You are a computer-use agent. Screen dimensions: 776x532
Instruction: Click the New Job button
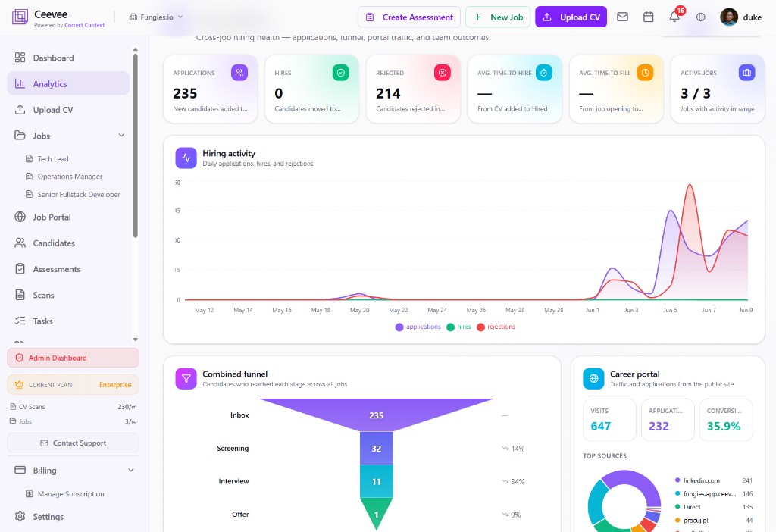coord(498,17)
